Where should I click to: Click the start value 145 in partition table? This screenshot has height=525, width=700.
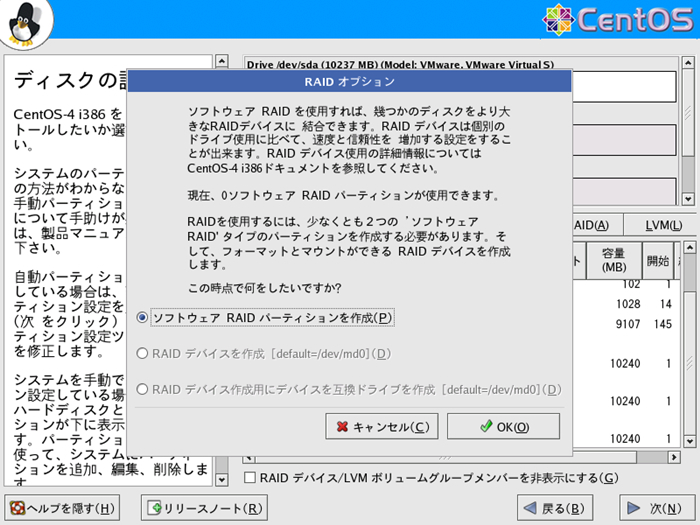tap(663, 324)
